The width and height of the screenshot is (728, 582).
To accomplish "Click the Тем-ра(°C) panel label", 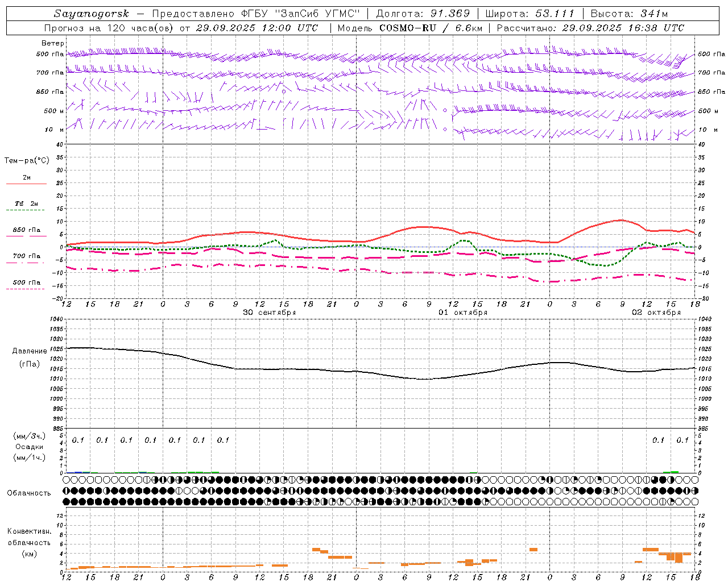I will pos(27,161).
